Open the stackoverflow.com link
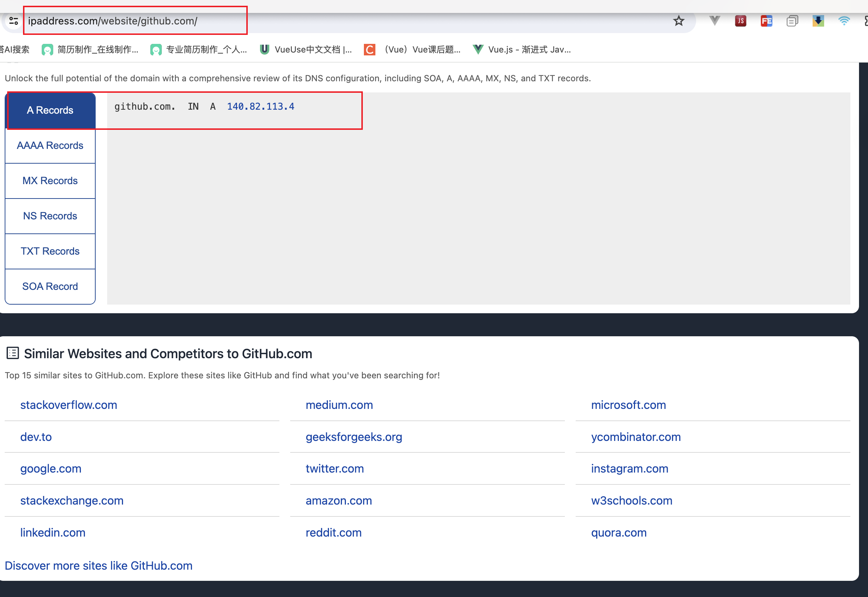The image size is (868, 597). pos(68,405)
